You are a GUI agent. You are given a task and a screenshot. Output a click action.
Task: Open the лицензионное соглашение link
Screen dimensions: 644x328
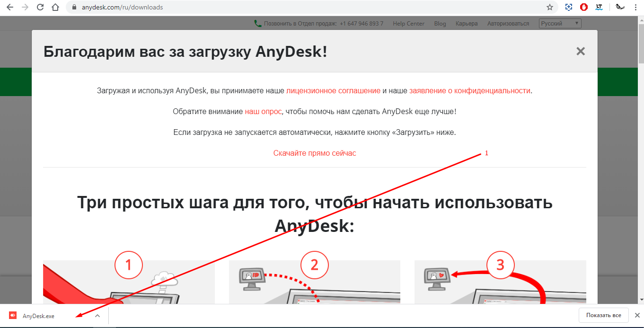point(333,90)
